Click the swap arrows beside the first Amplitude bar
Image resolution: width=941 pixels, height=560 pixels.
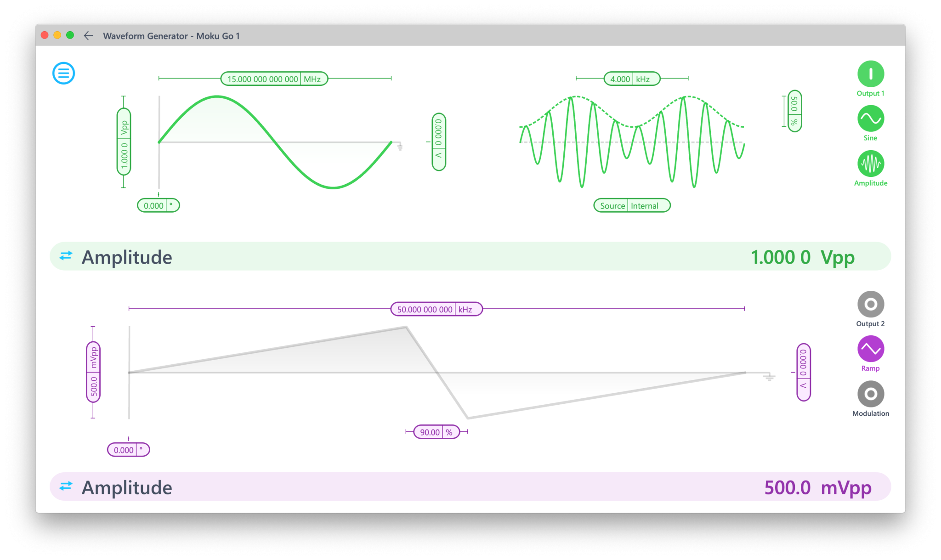[65, 256]
